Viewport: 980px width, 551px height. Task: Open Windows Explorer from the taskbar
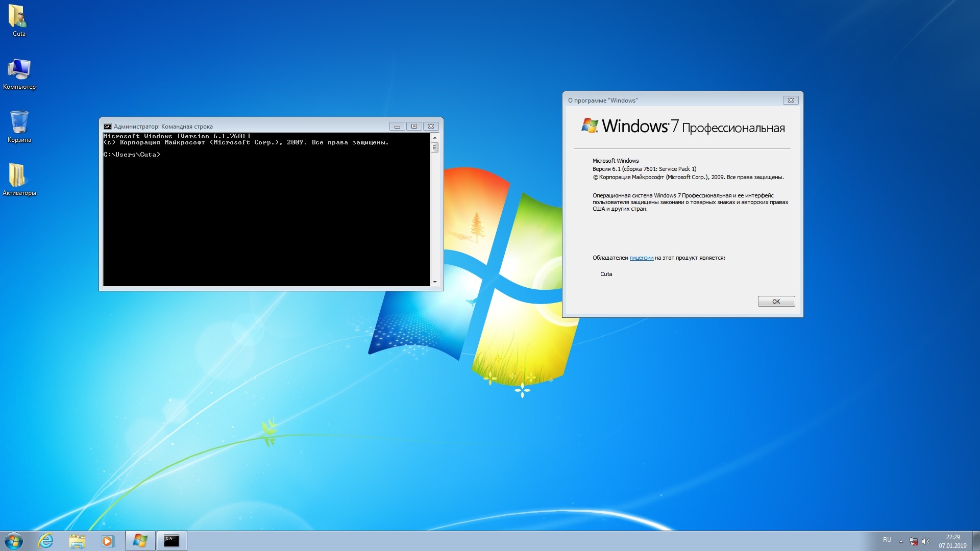(x=77, y=541)
